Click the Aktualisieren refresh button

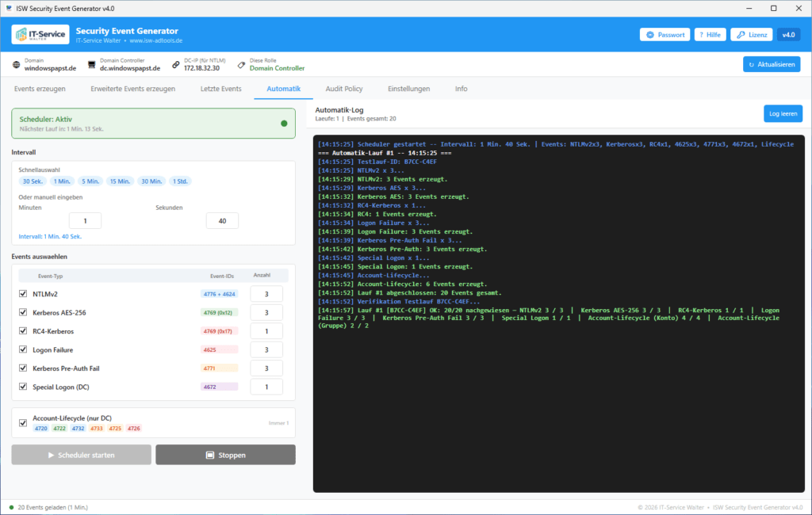[772, 64]
